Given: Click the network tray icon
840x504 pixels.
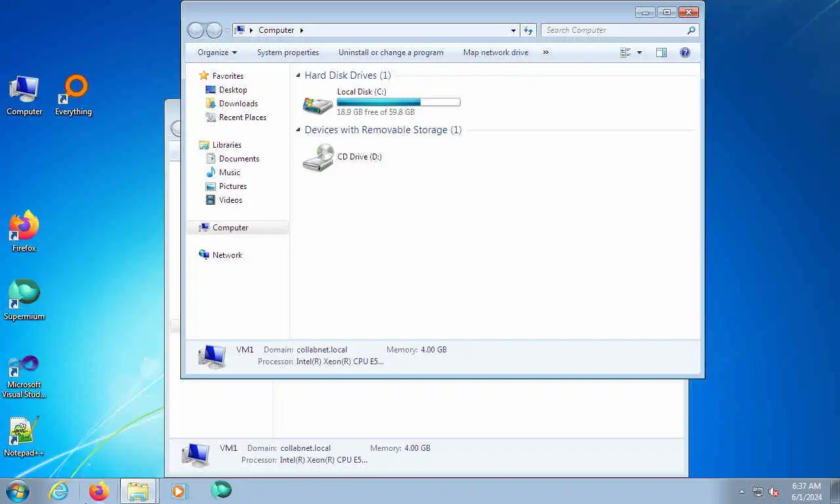Looking at the screenshot, I should [758, 492].
